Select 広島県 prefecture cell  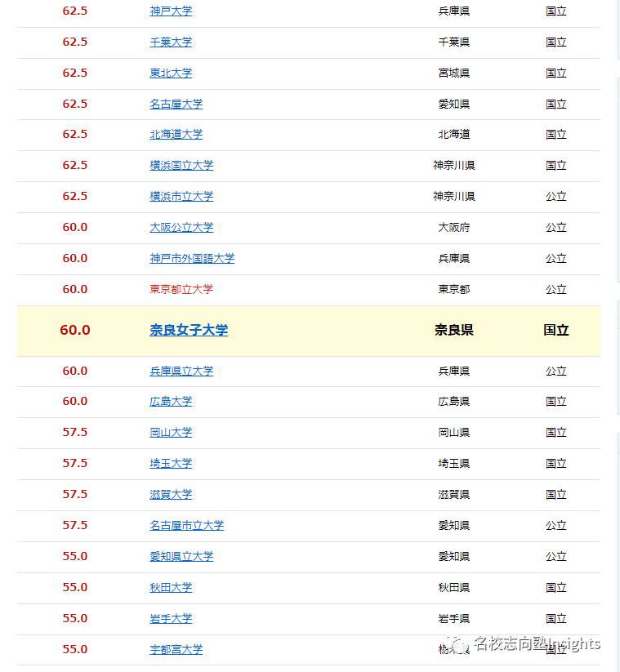[454, 402]
